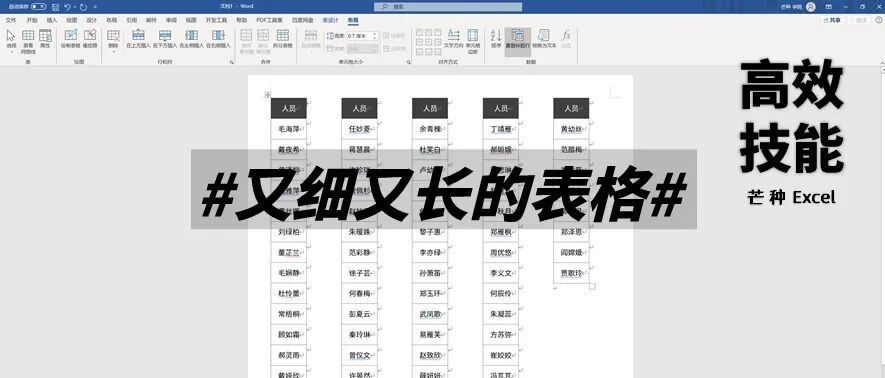
Task: Click Text Direction (文字方向) icon
Action: [453, 35]
